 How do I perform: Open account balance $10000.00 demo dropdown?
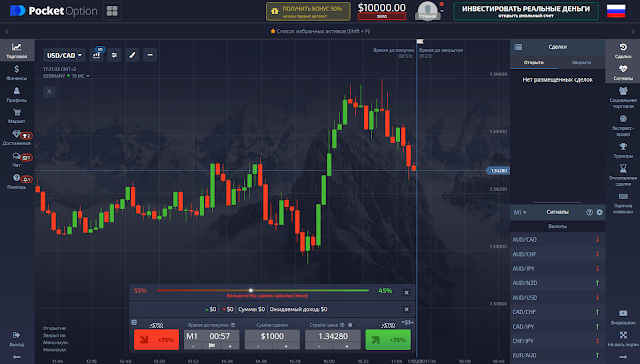click(x=382, y=11)
